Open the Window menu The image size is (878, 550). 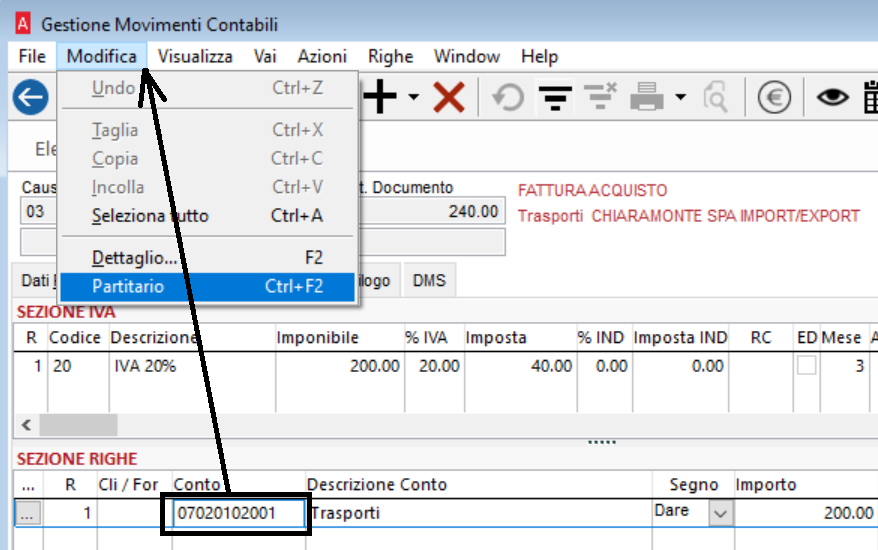click(466, 56)
